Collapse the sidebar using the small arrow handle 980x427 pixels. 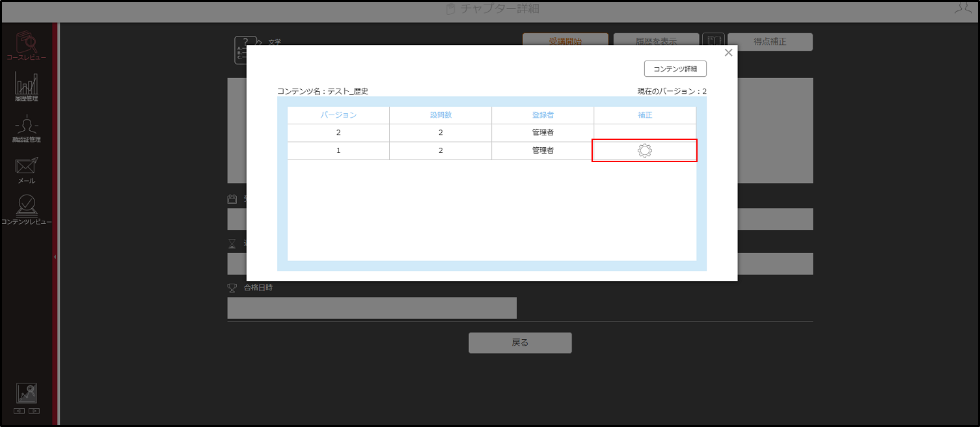coord(55,257)
